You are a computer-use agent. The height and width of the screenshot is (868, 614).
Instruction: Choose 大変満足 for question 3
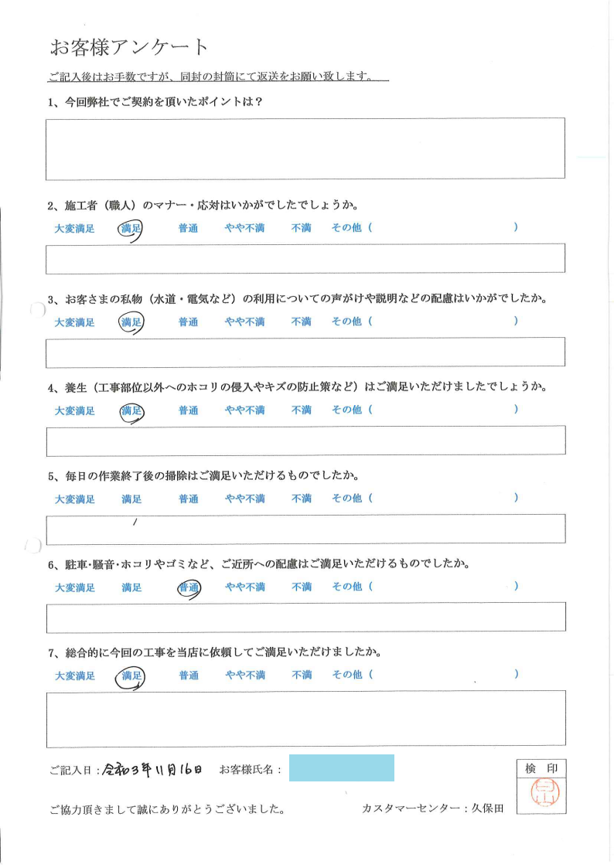74,322
